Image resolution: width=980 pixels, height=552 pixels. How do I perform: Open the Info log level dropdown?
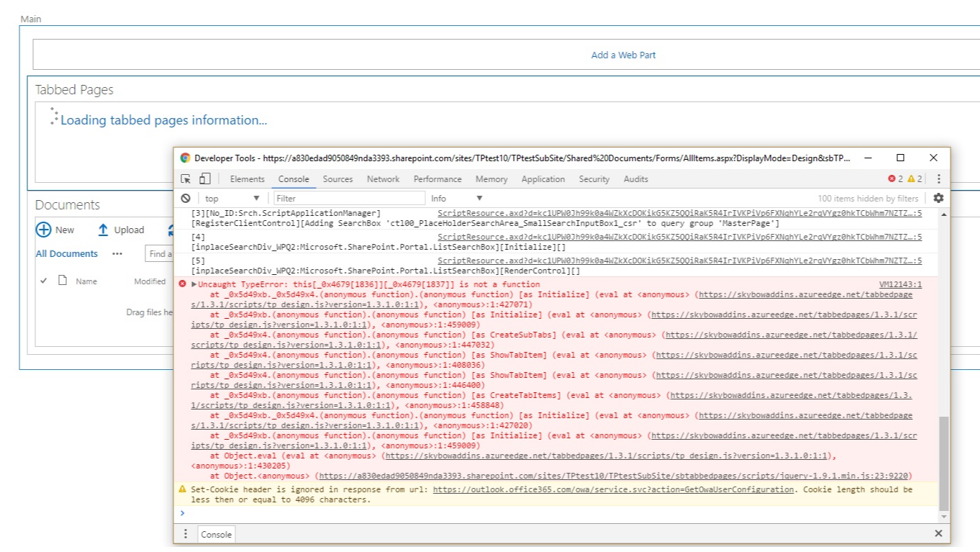[456, 198]
